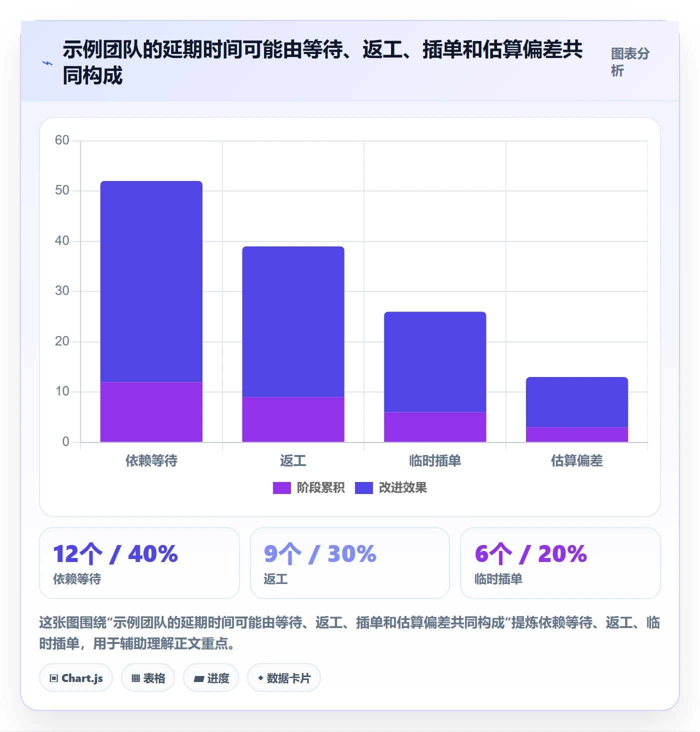700x732 pixels.
Task: Click the purple bar segment for 估算偏差
Action: click(577, 434)
